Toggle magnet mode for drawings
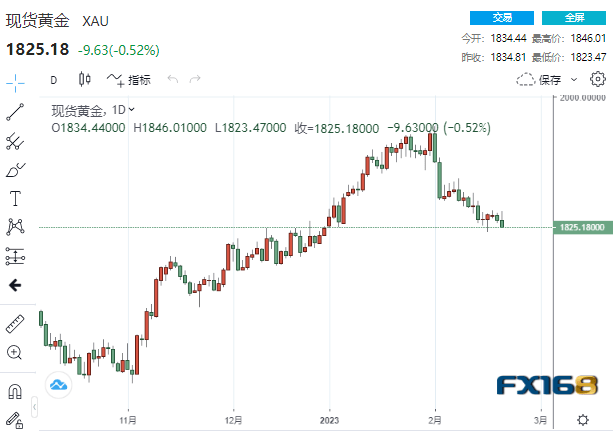This screenshot has width=616, height=434. pyautogui.click(x=15, y=390)
